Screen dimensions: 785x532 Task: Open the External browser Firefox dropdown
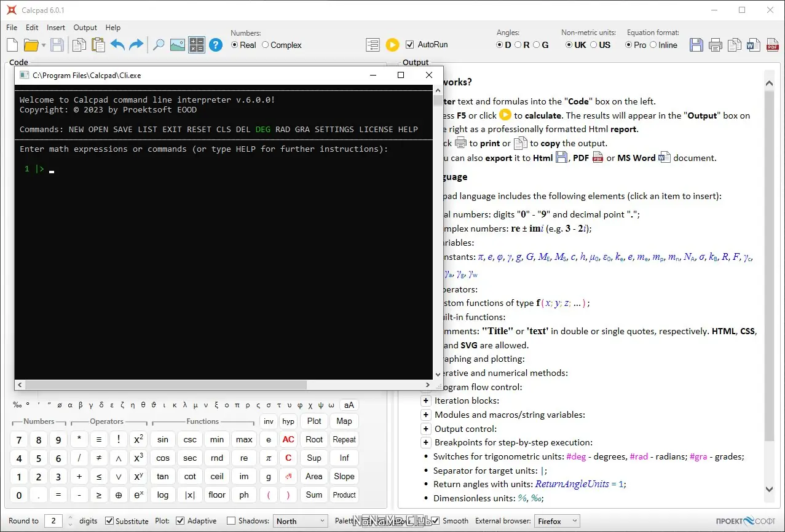pyautogui.click(x=556, y=521)
